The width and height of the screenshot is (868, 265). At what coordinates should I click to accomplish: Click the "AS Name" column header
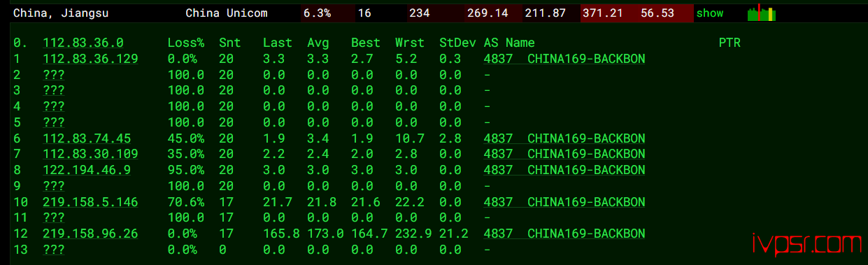tap(509, 43)
